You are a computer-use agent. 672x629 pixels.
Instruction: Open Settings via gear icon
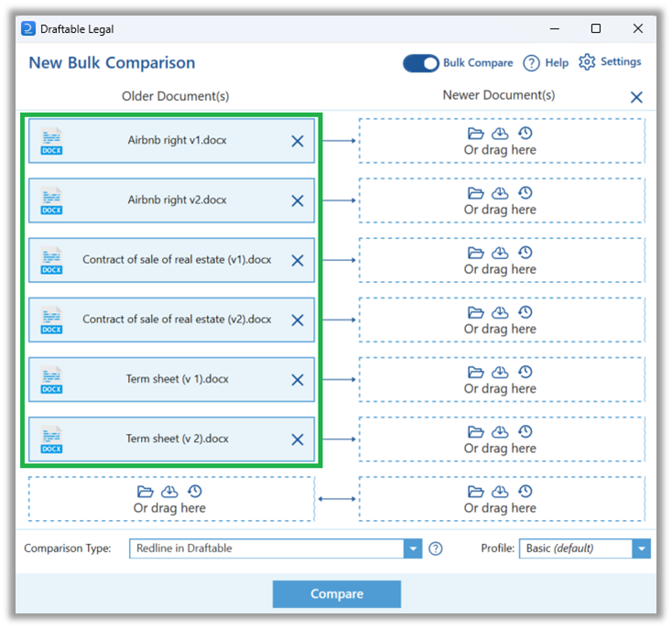pos(587,62)
